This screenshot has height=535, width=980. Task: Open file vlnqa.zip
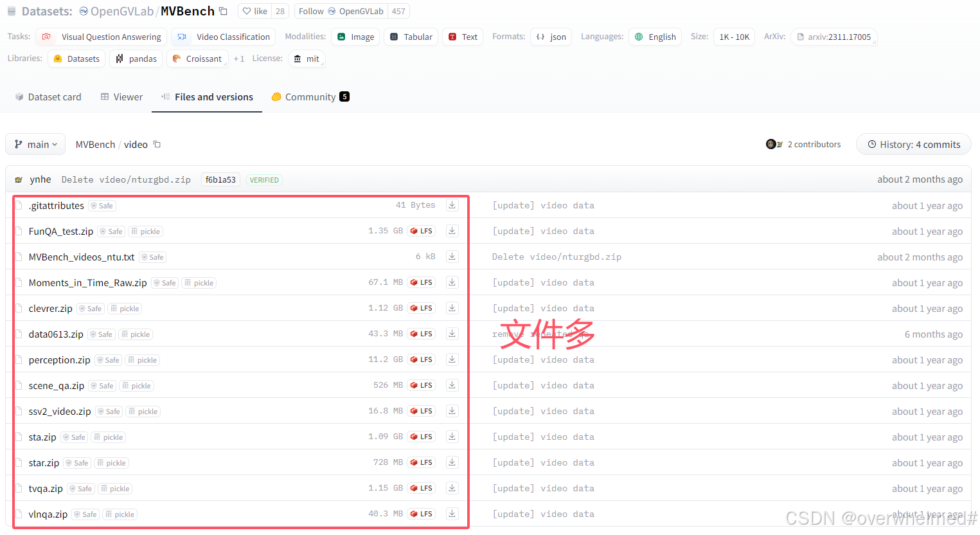[x=48, y=514]
